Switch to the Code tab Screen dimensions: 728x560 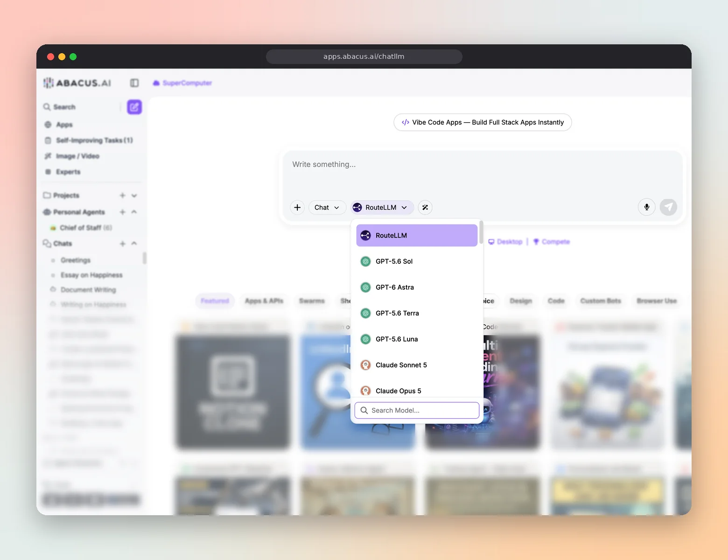coord(556,301)
